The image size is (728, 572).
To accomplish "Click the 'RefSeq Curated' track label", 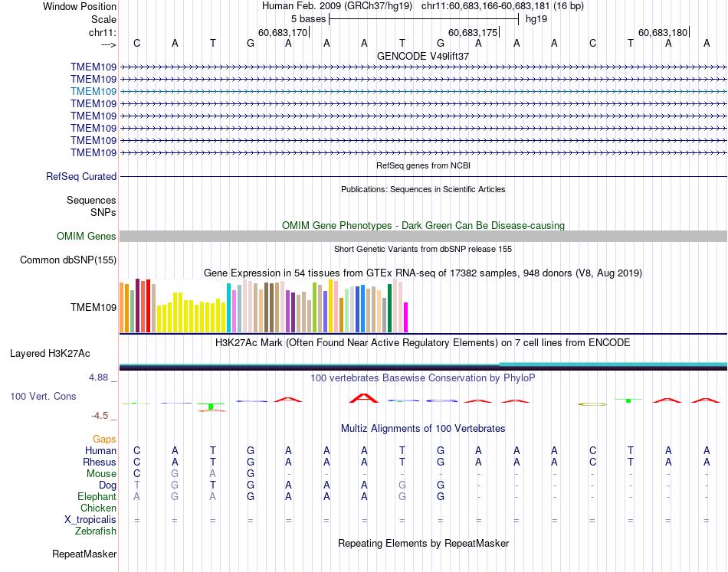I will tap(81, 176).
